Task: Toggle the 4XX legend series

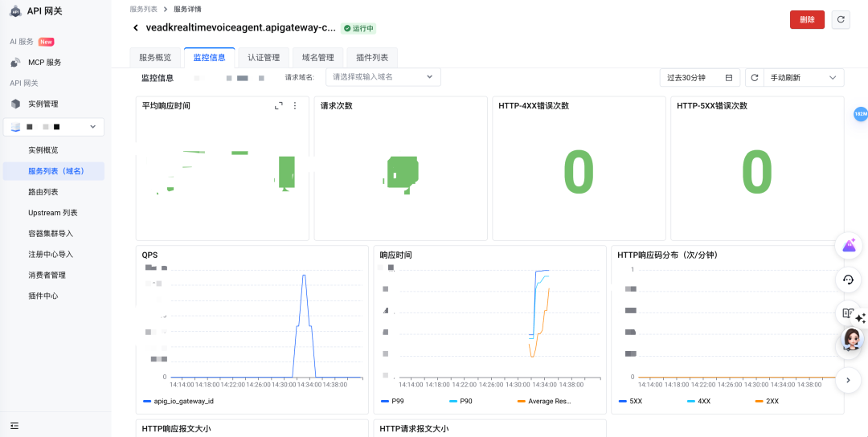Action: (x=699, y=401)
